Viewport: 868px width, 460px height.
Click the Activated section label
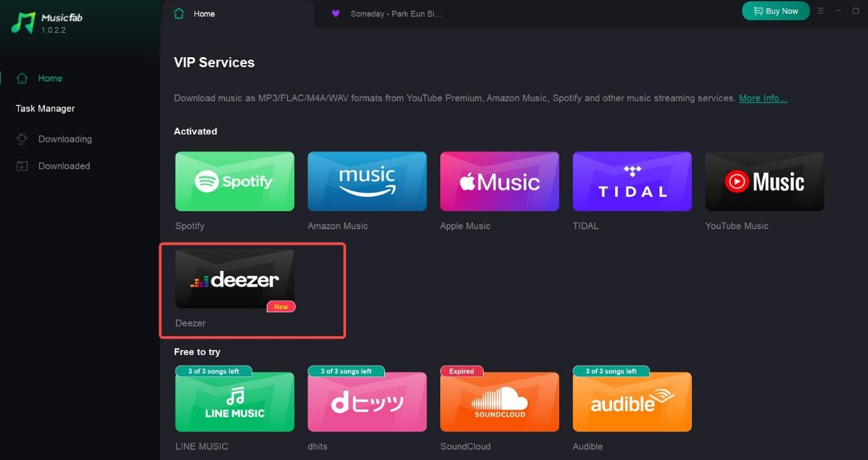(x=196, y=131)
